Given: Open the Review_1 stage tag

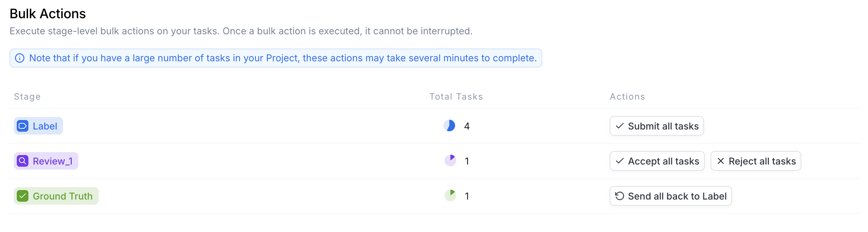Looking at the screenshot, I should [x=46, y=161].
